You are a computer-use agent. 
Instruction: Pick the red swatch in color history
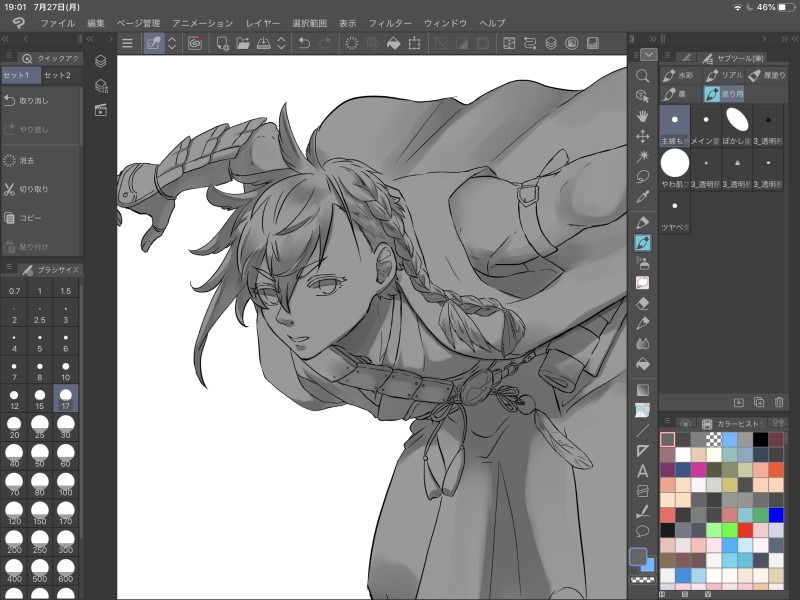pyautogui.click(x=745, y=530)
